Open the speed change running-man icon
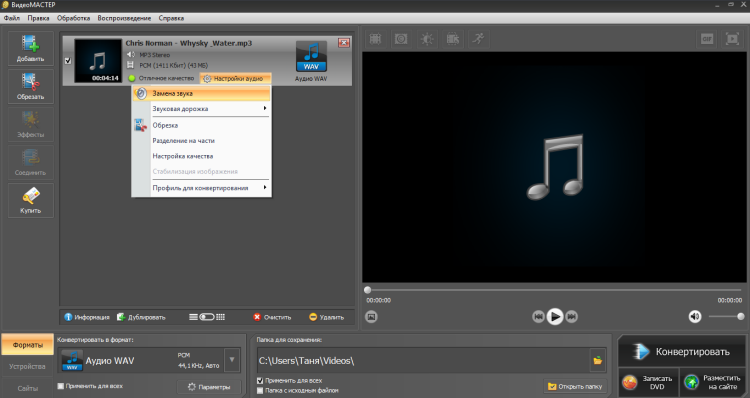The height and width of the screenshot is (398, 750). (479, 39)
